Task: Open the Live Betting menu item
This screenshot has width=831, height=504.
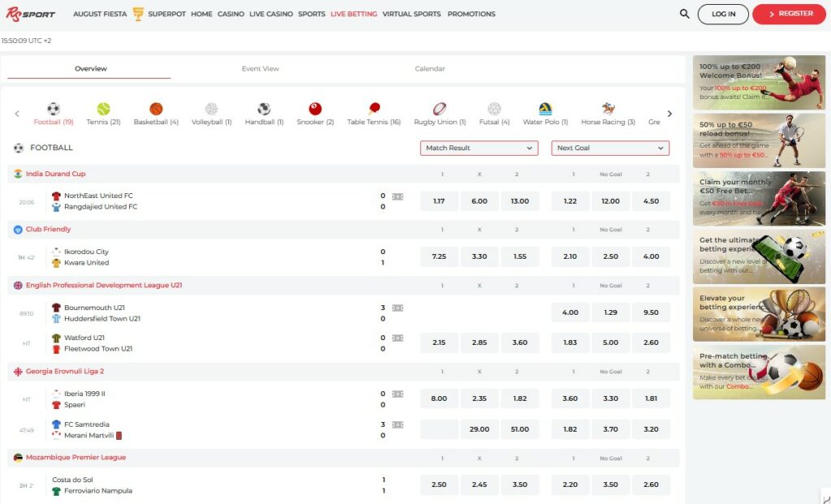Action: tap(354, 15)
